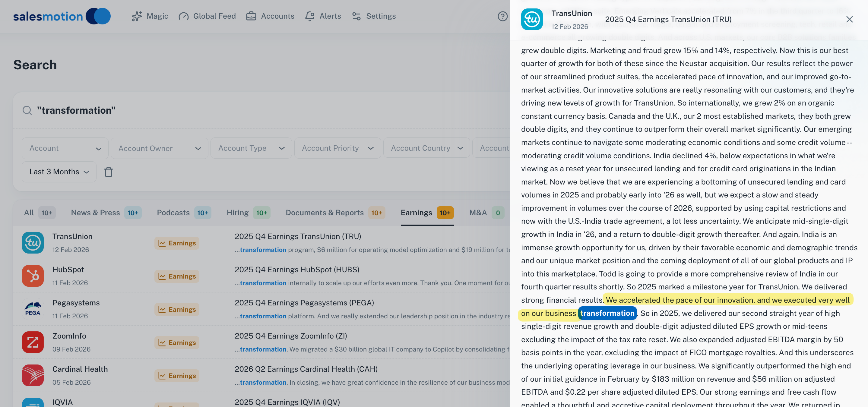Image resolution: width=868 pixels, height=407 pixels.
Task: Click ZoomInfo company logo icon
Action: [33, 342]
